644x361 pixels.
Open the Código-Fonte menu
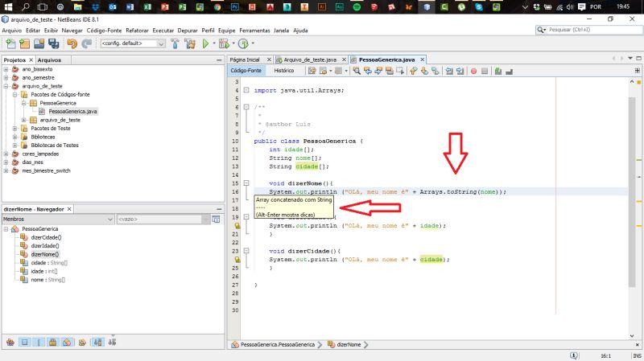(104, 31)
